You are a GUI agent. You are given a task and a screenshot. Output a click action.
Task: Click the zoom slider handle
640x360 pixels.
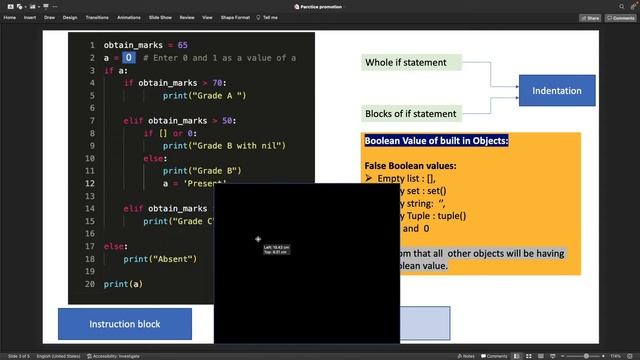pyautogui.click(x=586, y=356)
